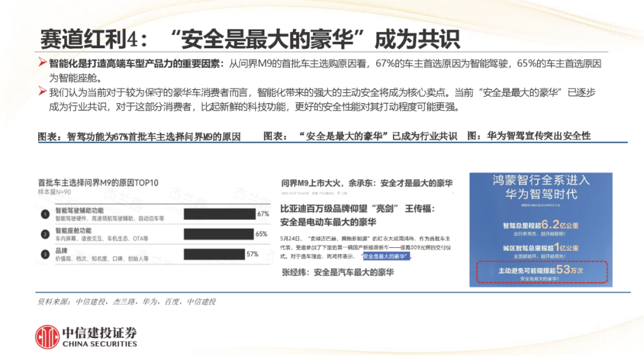Click the '中信建投证券' company name
Image resolution: width=644 pixels, height=357 pixels.
point(100,333)
